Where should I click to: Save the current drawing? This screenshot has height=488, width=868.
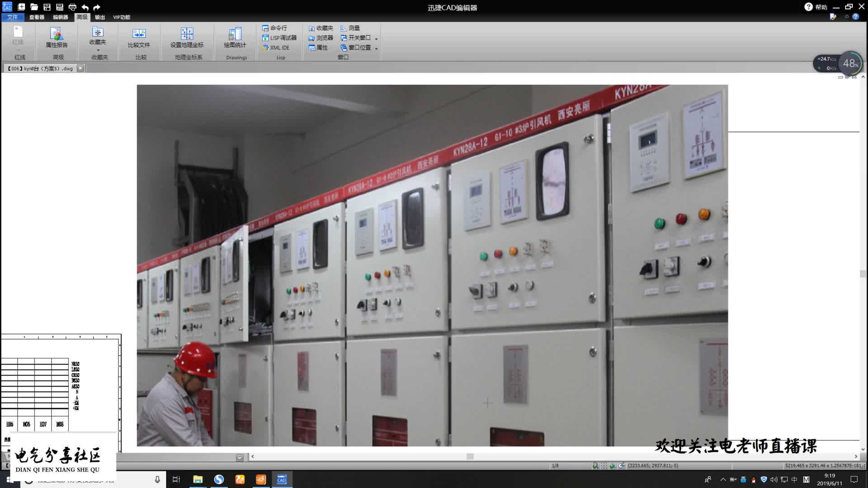tap(47, 7)
